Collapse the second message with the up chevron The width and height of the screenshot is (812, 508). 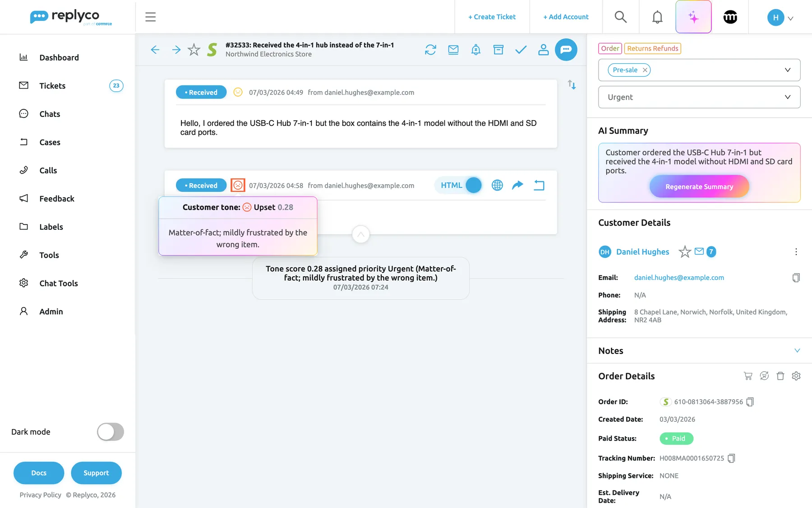click(x=361, y=234)
